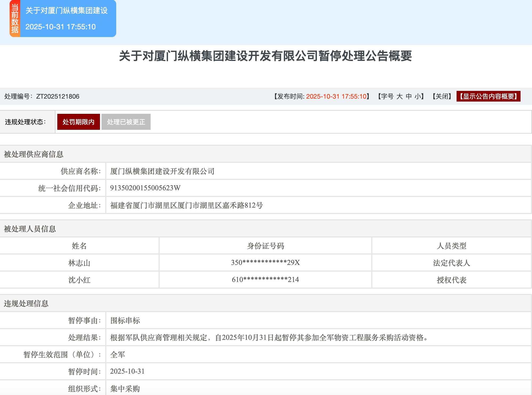Screen dimensions: 532x395
Task: Select the 处理已被更正 status toggle
Action: pyautogui.click(x=126, y=122)
